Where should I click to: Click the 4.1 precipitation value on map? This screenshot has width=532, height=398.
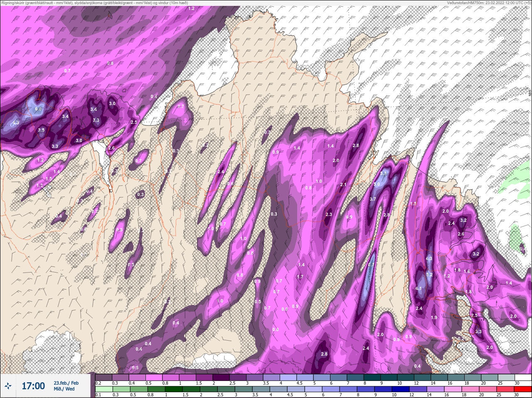[419, 288]
